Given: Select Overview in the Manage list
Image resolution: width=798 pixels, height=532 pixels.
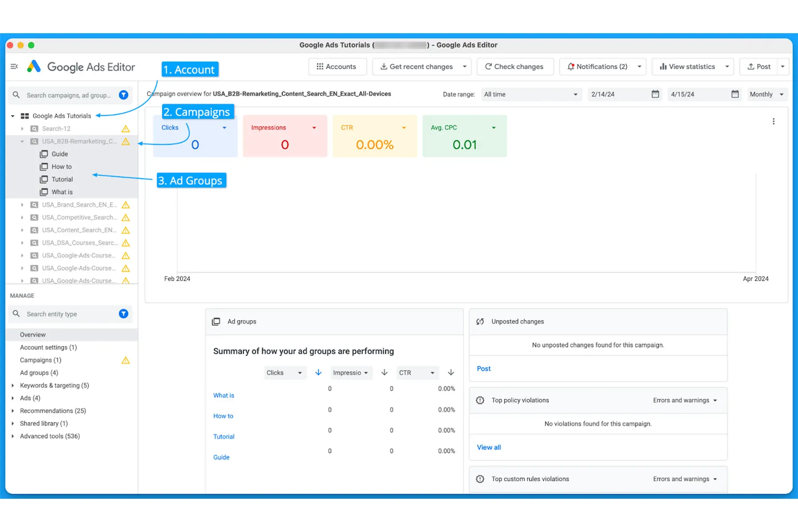Looking at the screenshot, I should pyautogui.click(x=72, y=335).
